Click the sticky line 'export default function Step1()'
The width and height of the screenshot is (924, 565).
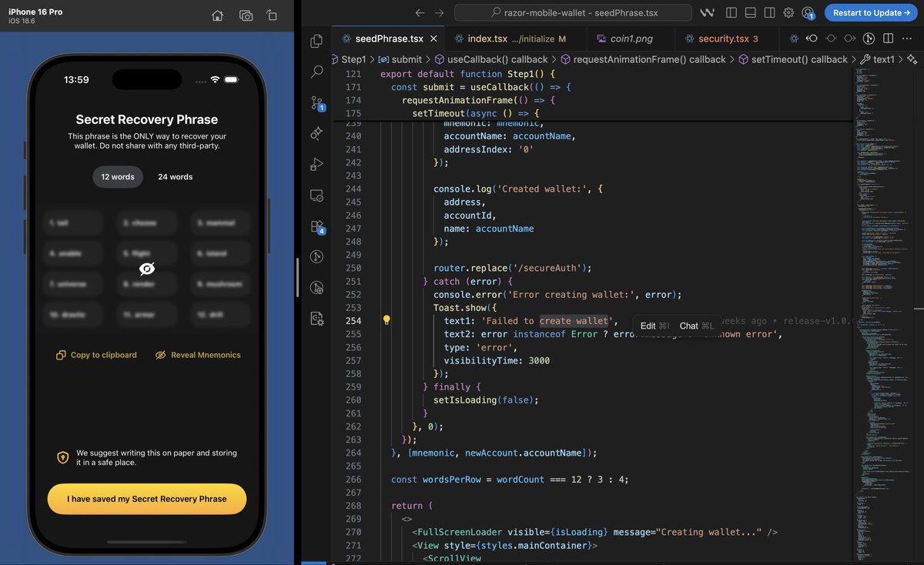(467, 74)
